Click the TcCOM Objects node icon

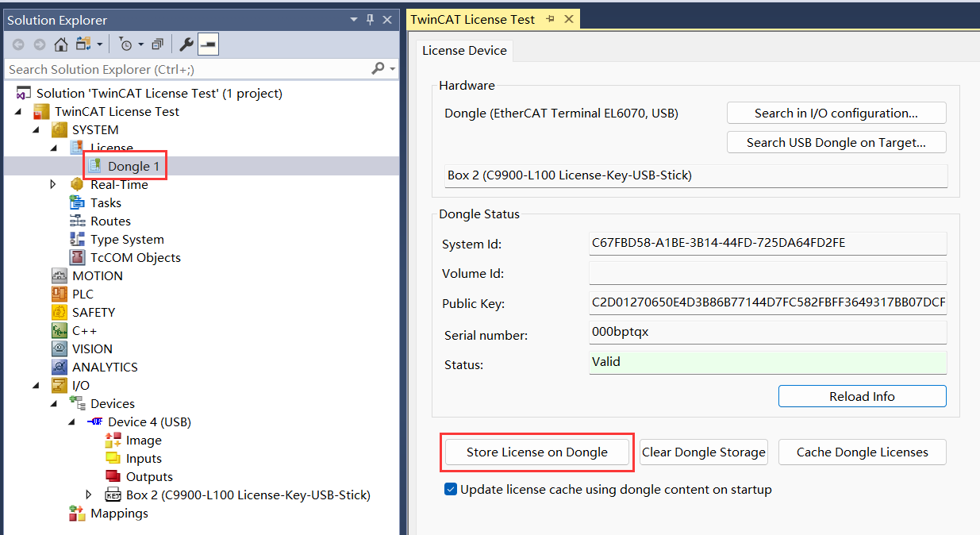[77, 257]
